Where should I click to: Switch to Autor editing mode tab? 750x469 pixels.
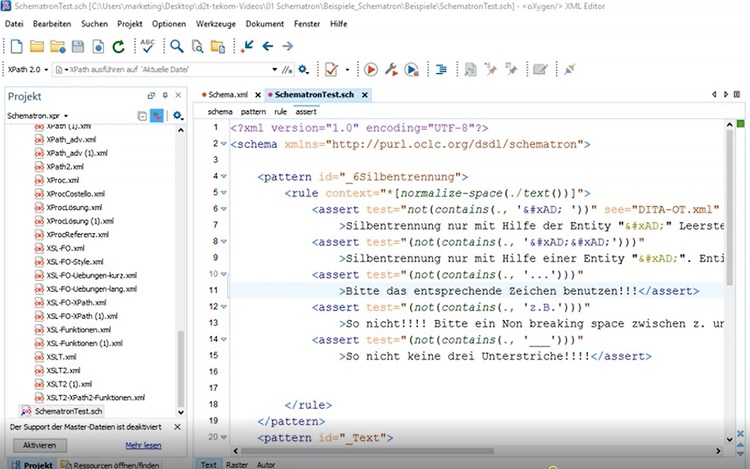265,464
